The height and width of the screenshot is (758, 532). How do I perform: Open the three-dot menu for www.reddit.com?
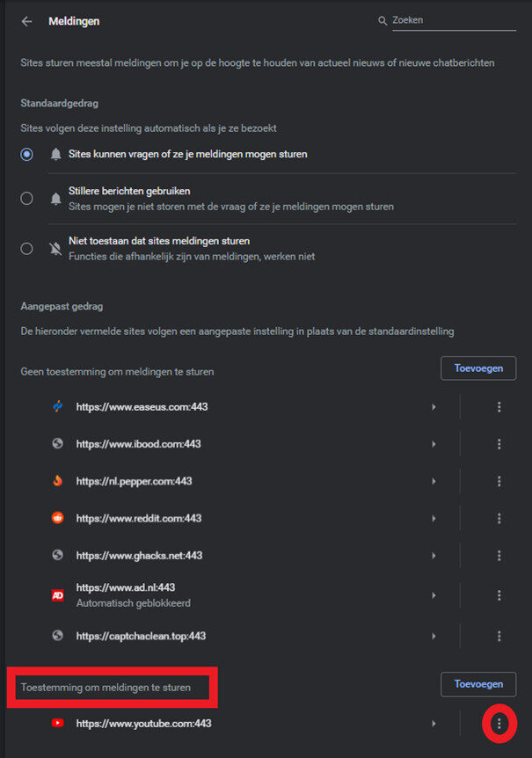[x=499, y=518]
